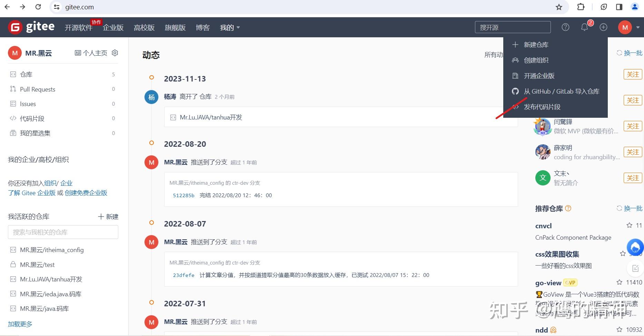644x336 pixels.
Task: Star the go-view repository
Action: click(619, 282)
